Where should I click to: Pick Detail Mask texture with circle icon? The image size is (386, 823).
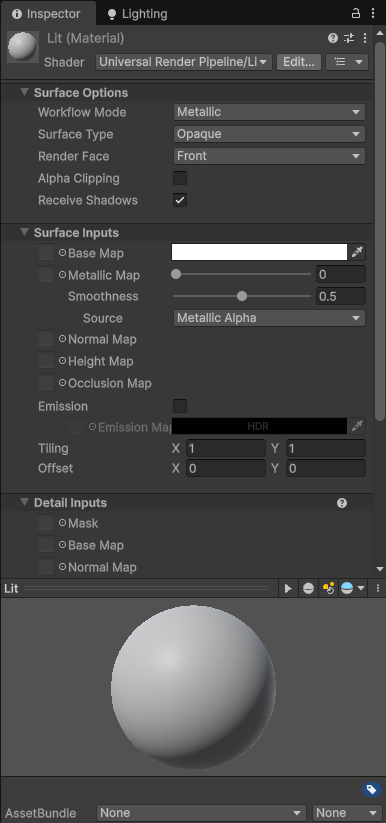point(62,523)
